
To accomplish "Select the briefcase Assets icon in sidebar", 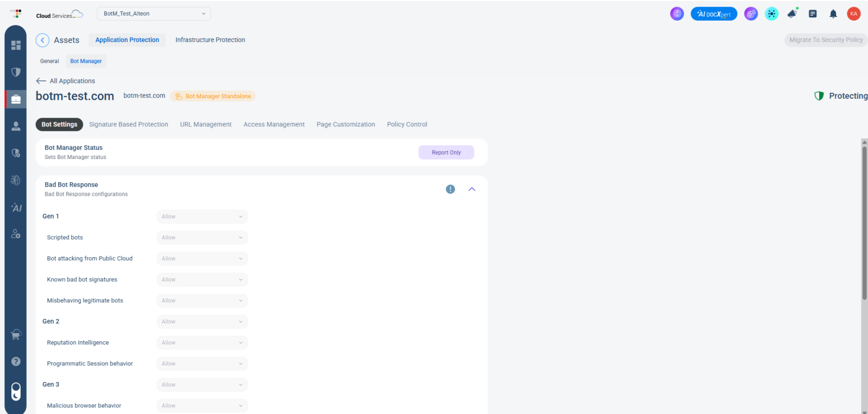I will pyautogui.click(x=16, y=99).
